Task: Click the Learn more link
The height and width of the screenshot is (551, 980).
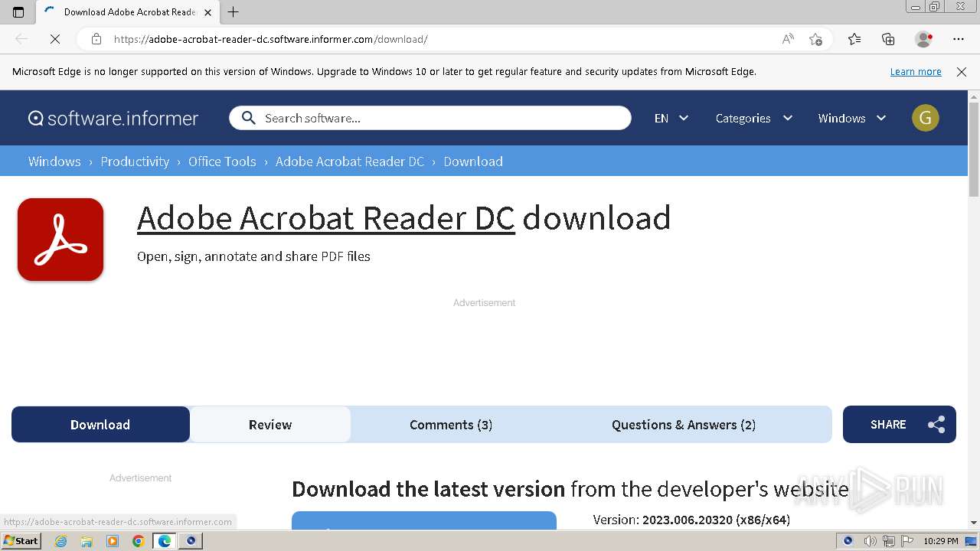Action: tap(916, 72)
